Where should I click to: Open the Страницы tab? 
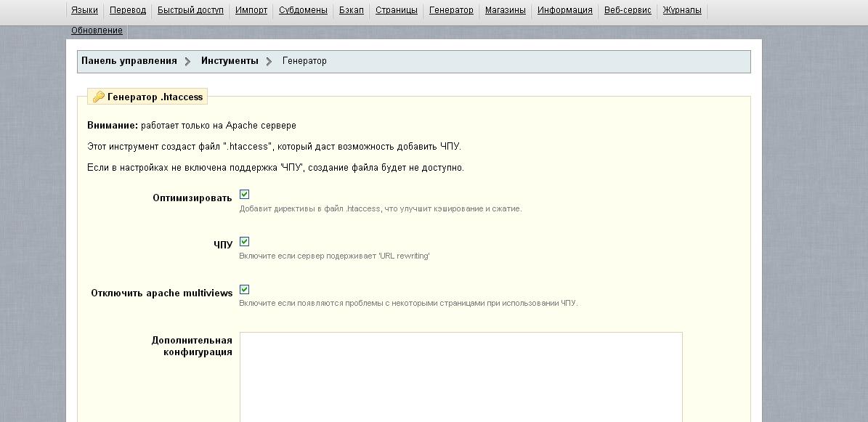[397, 10]
